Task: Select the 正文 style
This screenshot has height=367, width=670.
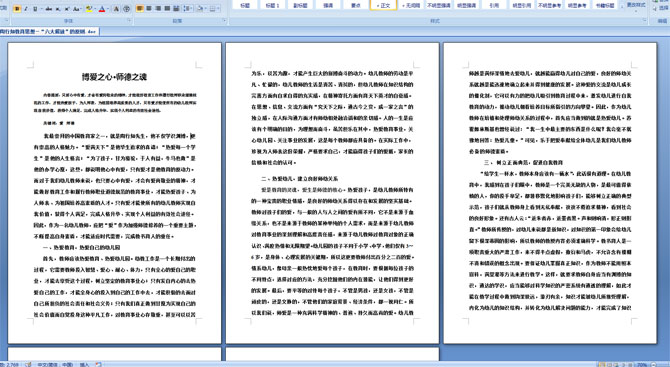Action: [x=383, y=5]
